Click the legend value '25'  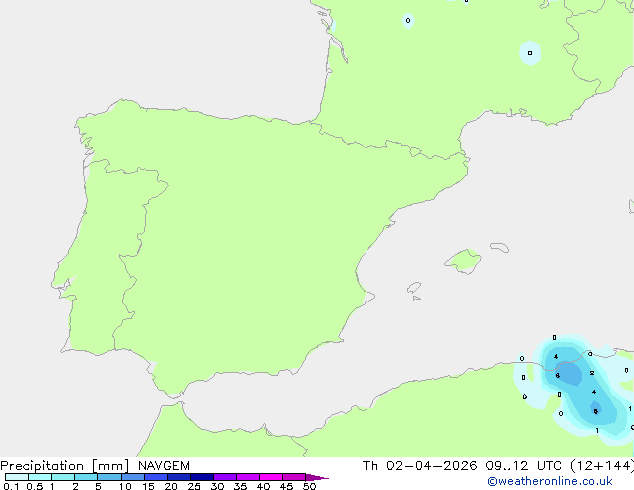click(x=194, y=486)
